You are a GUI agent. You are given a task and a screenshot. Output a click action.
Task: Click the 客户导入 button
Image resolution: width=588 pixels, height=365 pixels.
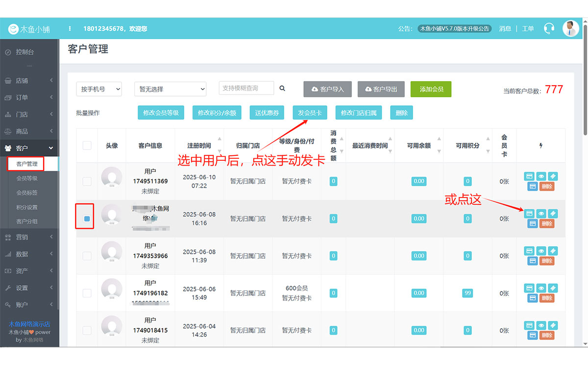point(328,89)
